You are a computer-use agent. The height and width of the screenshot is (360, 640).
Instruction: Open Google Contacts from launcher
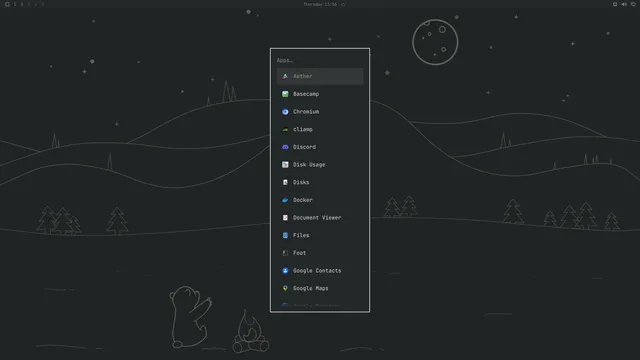click(x=320, y=271)
